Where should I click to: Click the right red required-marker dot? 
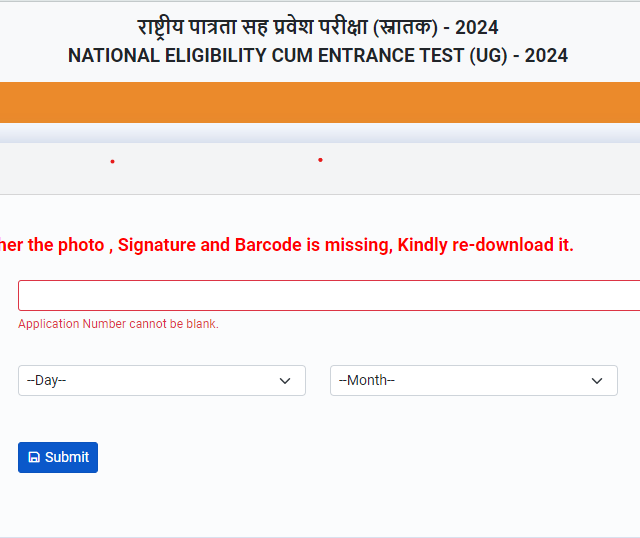[x=320, y=160]
